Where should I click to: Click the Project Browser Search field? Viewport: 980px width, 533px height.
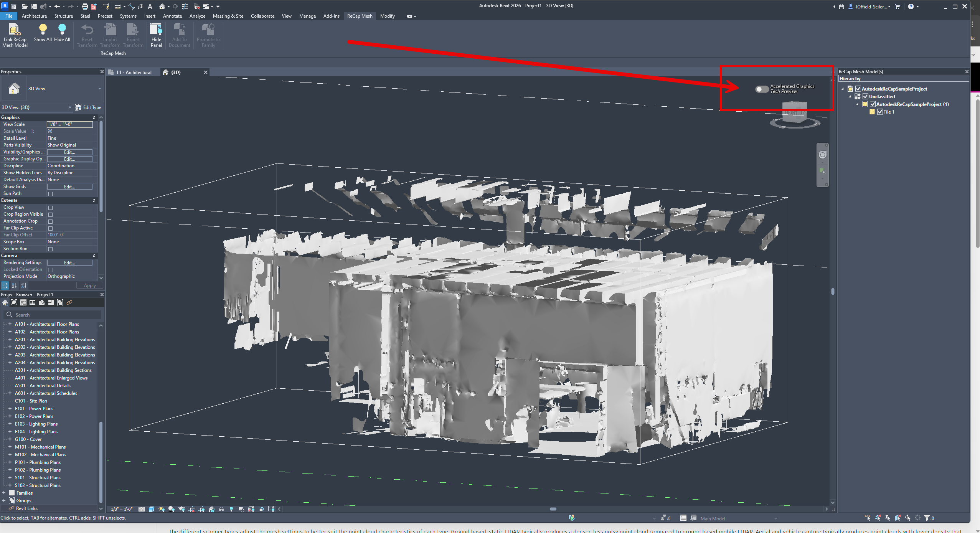[x=53, y=315]
